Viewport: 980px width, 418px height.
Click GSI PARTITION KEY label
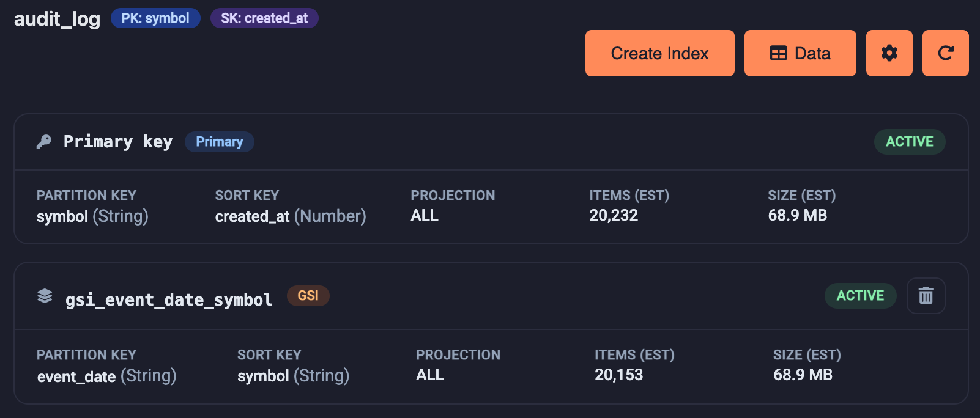coord(86,355)
